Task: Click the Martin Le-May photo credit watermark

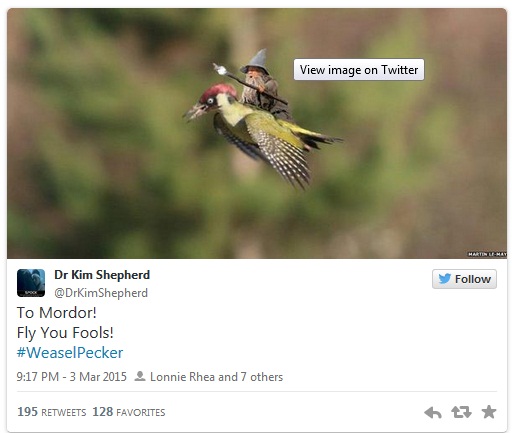Action: click(487, 254)
